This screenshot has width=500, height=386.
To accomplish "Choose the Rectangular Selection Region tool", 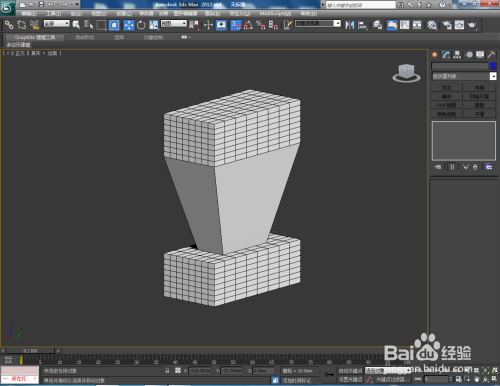I will pyautogui.click(x=101, y=25).
